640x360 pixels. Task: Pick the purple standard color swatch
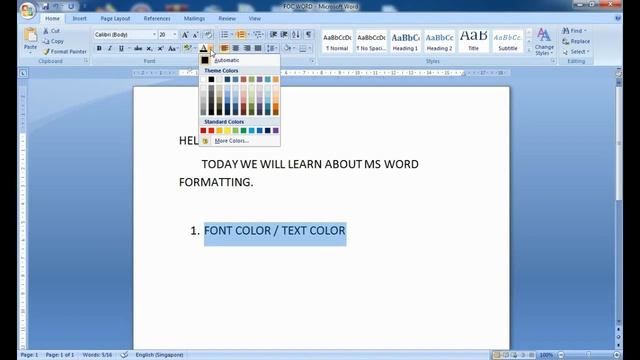(276, 131)
